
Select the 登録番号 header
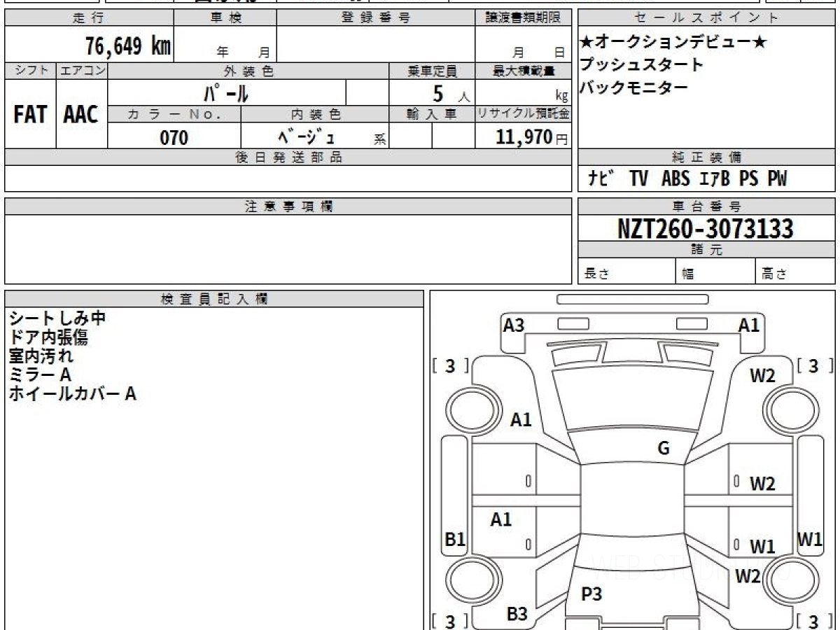click(x=376, y=18)
